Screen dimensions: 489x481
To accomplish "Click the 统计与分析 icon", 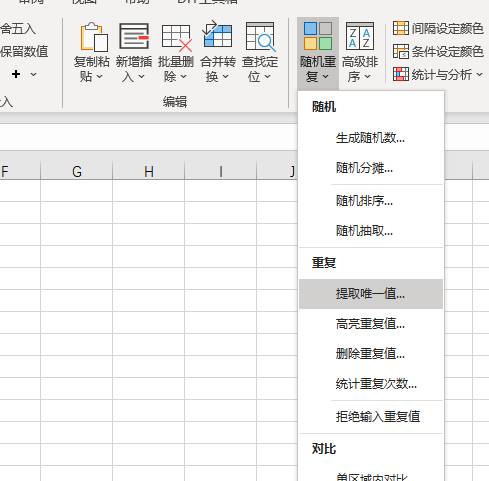I will pos(401,74).
